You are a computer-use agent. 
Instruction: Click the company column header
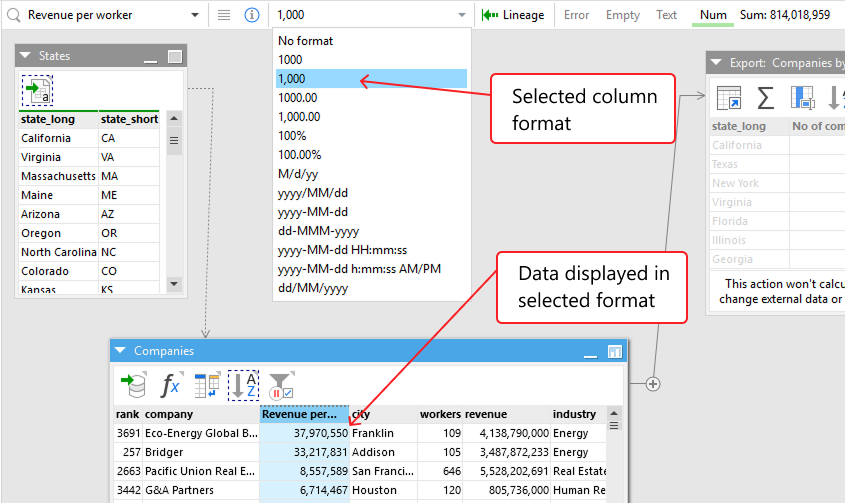[201, 414]
